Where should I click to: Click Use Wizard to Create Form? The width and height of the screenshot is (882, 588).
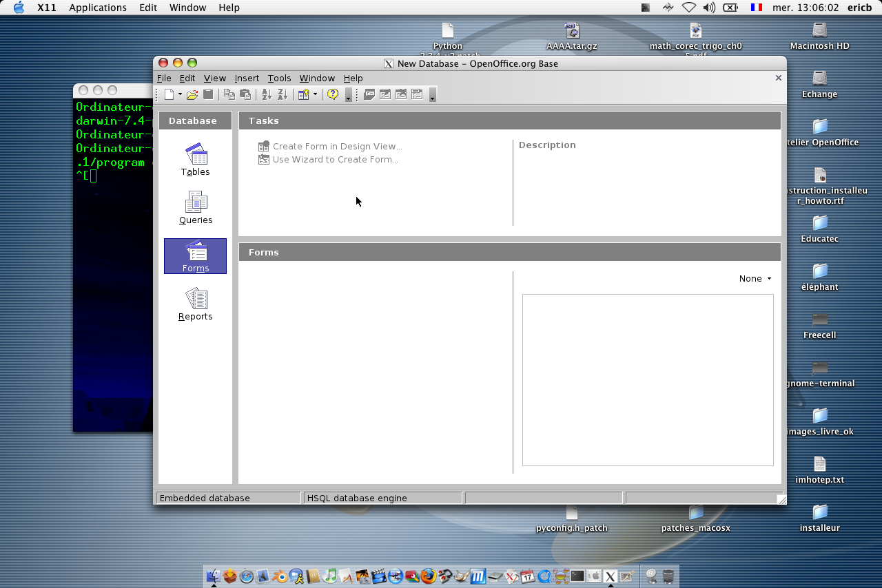point(328,159)
